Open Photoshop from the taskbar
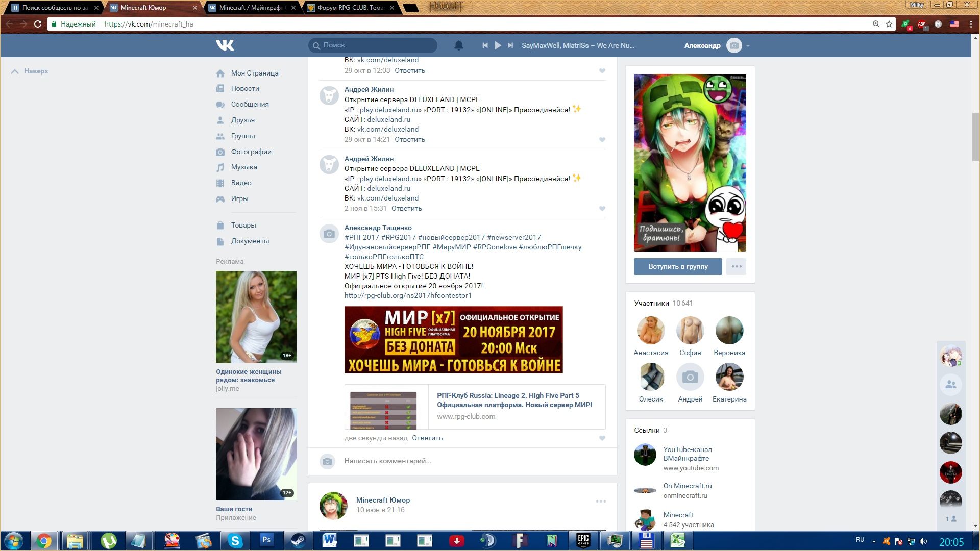The width and height of the screenshot is (980, 551). point(266,540)
